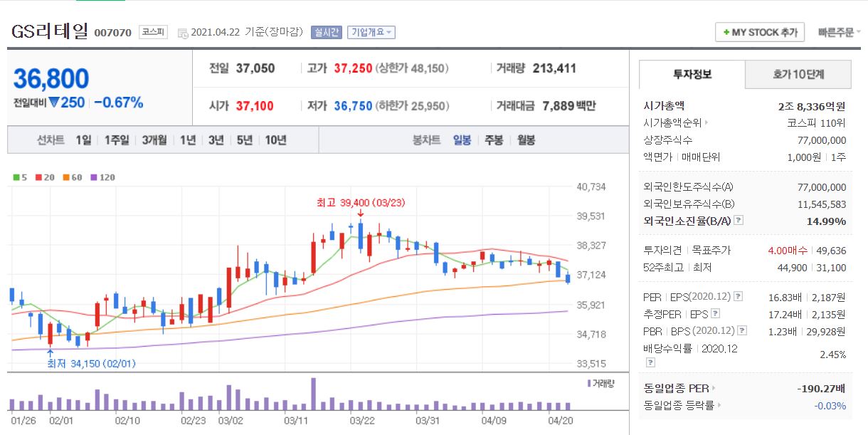Image resolution: width=868 pixels, height=435 pixels.
Task: Click the 상장주식수 value 77,000,000
Action: pyautogui.click(x=822, y=140)
